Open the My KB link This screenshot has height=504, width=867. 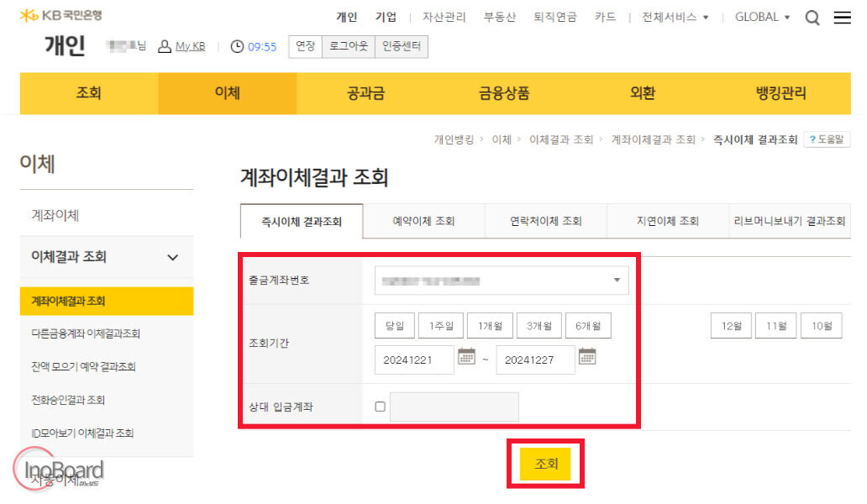(x=190, y=46)
